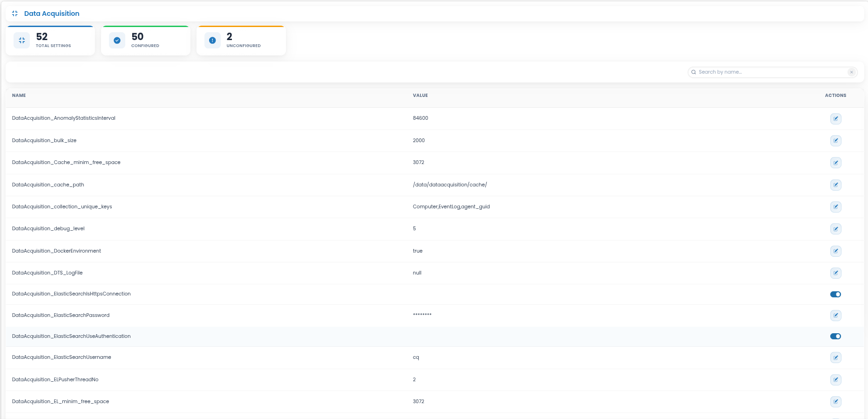This screenshot has height=419, width=868.
Task: Edit the cache_path setting
Action: tap(835, 185)
